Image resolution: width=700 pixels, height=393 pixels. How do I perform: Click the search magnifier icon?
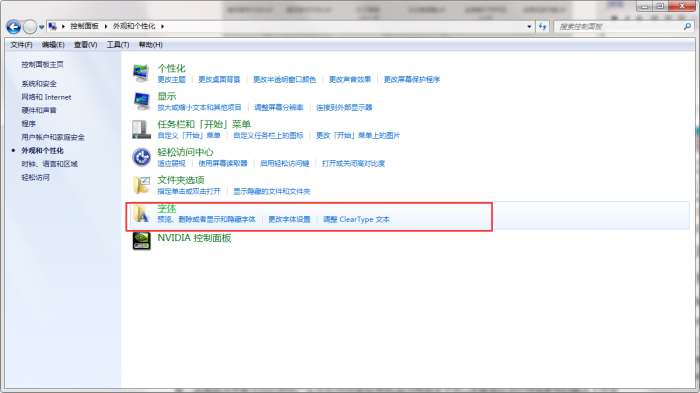point(688,26)
